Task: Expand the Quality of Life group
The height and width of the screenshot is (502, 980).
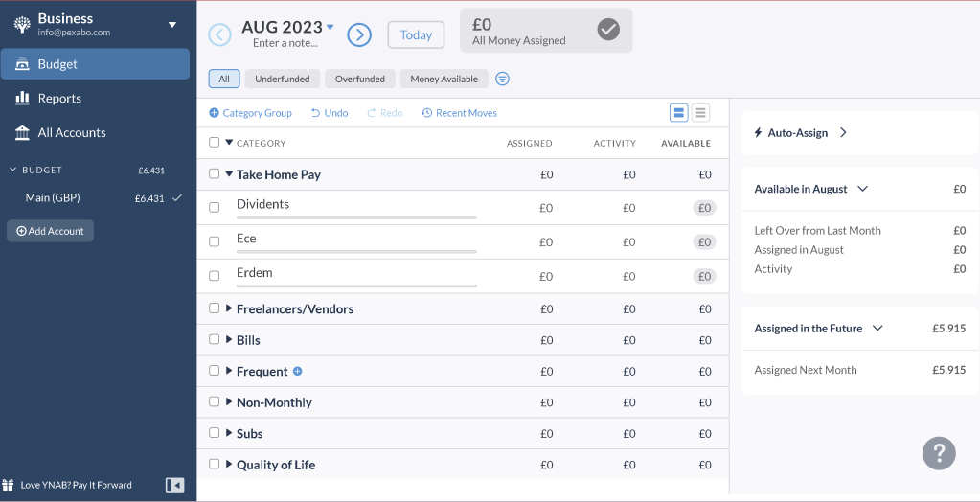Action: click(229, 464)
